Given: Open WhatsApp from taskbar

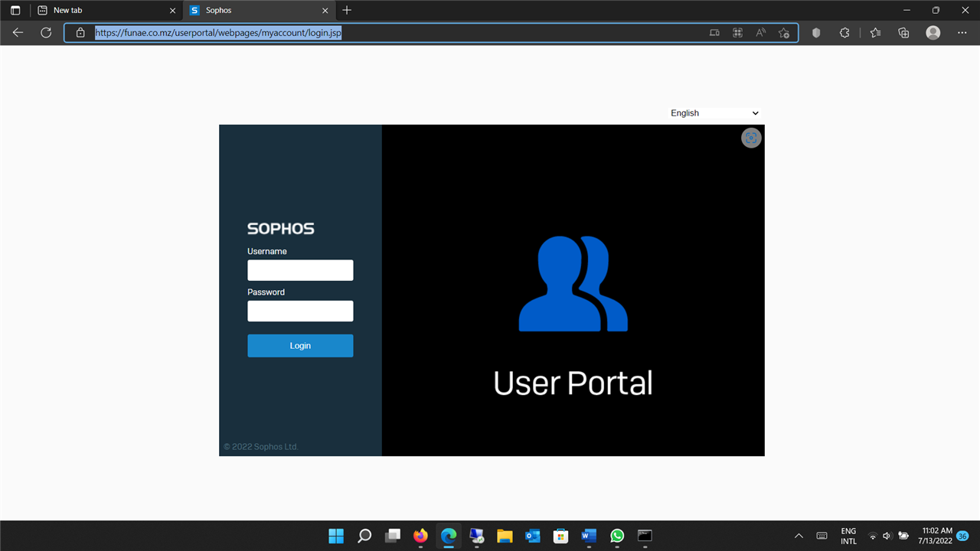Looking at the screenshot, I should click(x=617, y=536).
